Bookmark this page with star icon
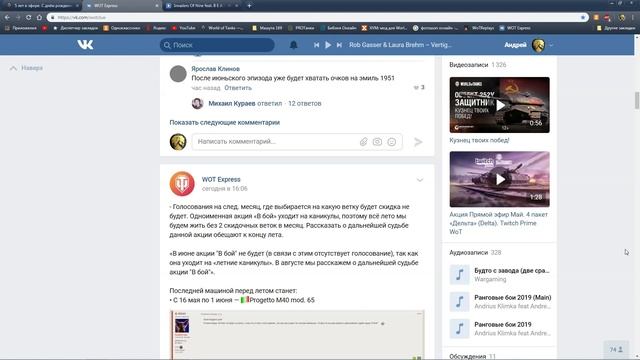This screenshot has height=360, width=640. tap(583, 17)
